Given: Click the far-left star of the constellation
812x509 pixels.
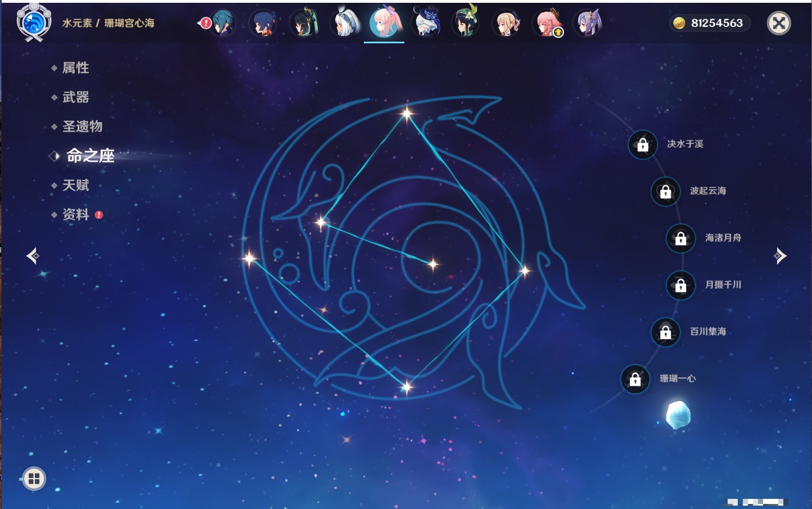Looking at the screenshot, I should [249, 258].
